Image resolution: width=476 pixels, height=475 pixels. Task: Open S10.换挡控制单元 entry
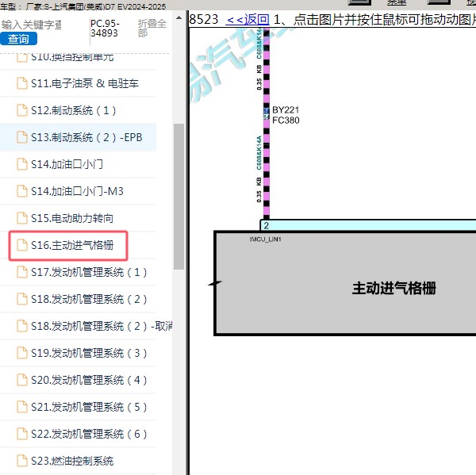point(72,57)
